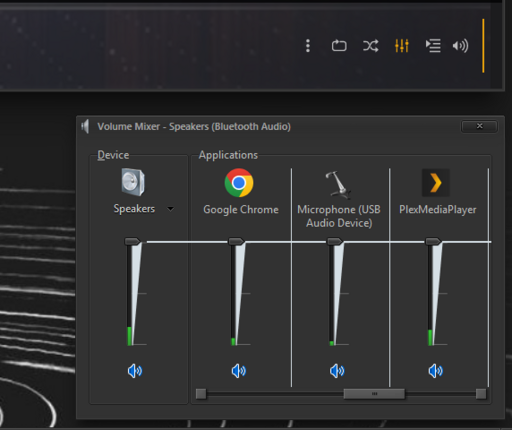Mute the Microphone USB Audio Device
The height and width of the screenshot is (430, 512).
point(337,371)
